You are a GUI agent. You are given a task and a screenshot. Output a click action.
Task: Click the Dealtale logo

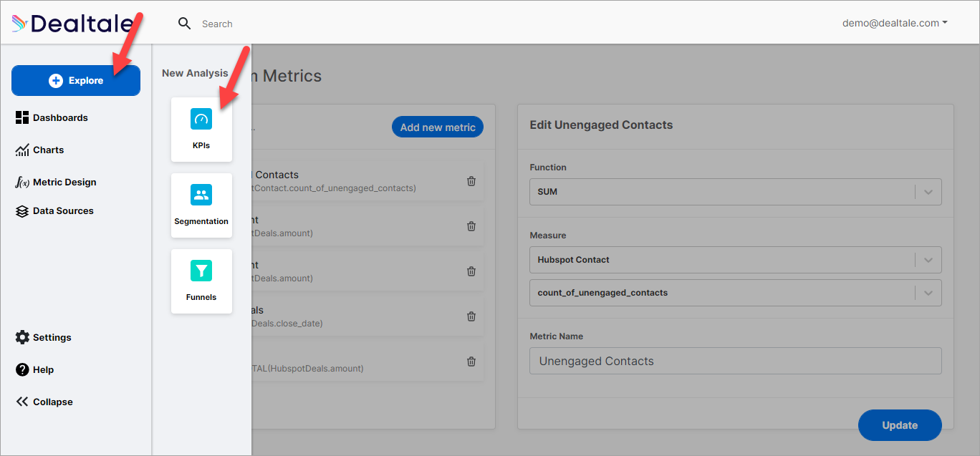point(72,24)
